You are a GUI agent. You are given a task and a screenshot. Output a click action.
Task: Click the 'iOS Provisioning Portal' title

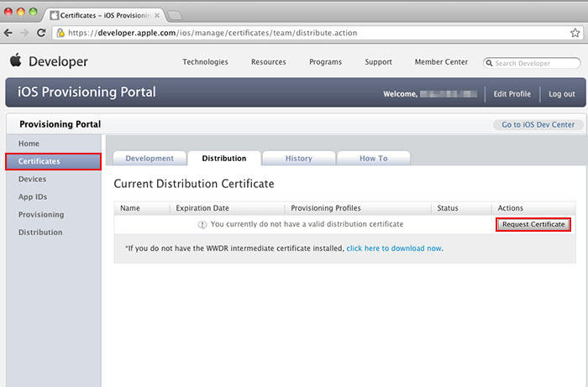tap(87, 92)
